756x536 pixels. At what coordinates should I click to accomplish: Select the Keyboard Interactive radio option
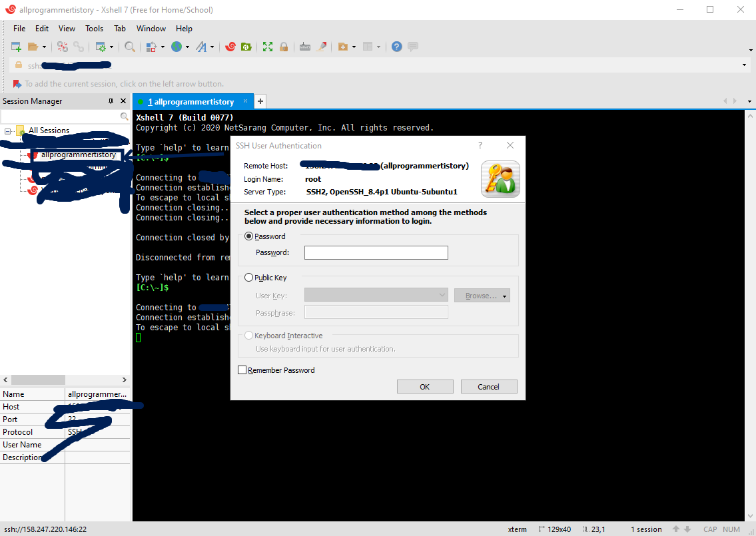(249, 336)
